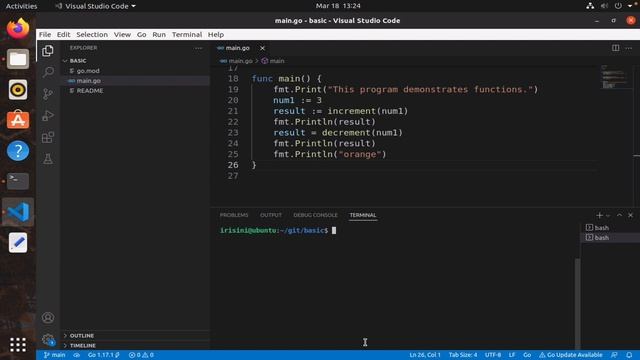
Task: Open the Go menu
Action: [141, 35]
